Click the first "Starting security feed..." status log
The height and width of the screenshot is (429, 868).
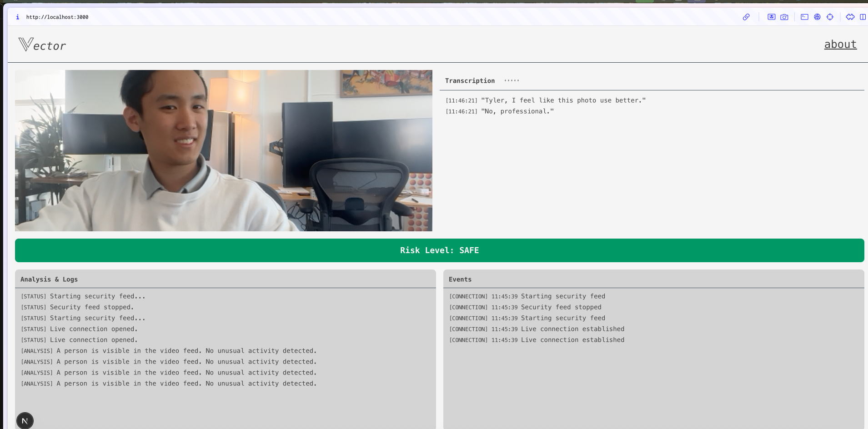click(83, 296)
